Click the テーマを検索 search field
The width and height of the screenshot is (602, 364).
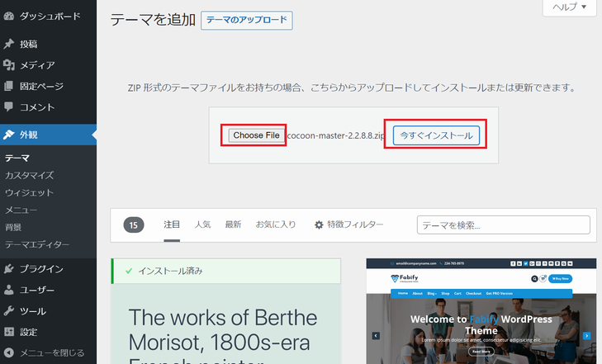pos(504,225)
